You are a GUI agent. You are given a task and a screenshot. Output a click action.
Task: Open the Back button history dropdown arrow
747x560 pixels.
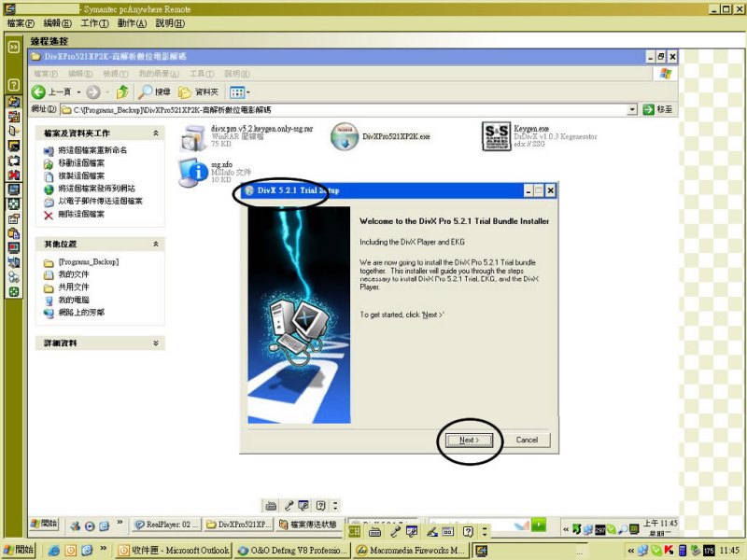click(x=79, y=92)
